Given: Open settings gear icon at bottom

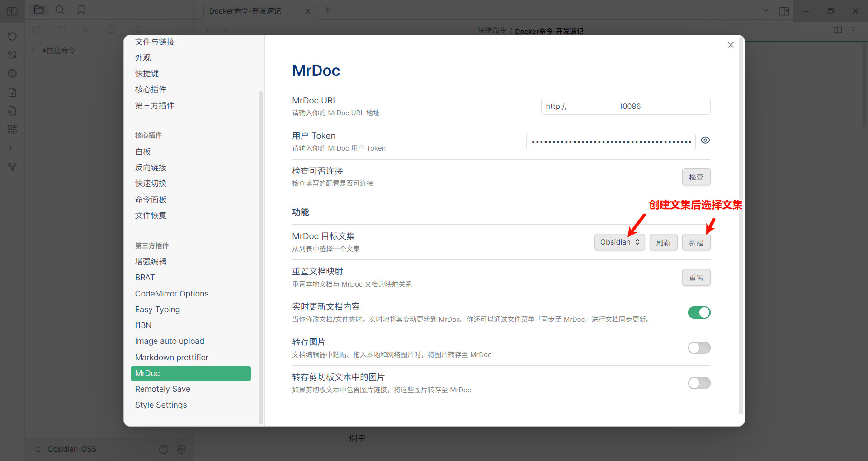Looking at the screenshot, I should click(x=181, y=449).
